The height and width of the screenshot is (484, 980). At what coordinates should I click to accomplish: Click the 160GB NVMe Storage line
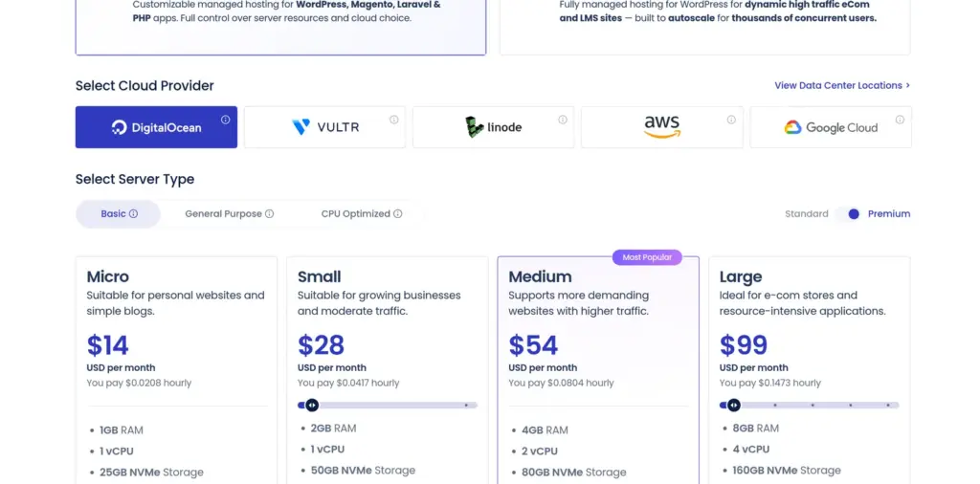(787, 471)
